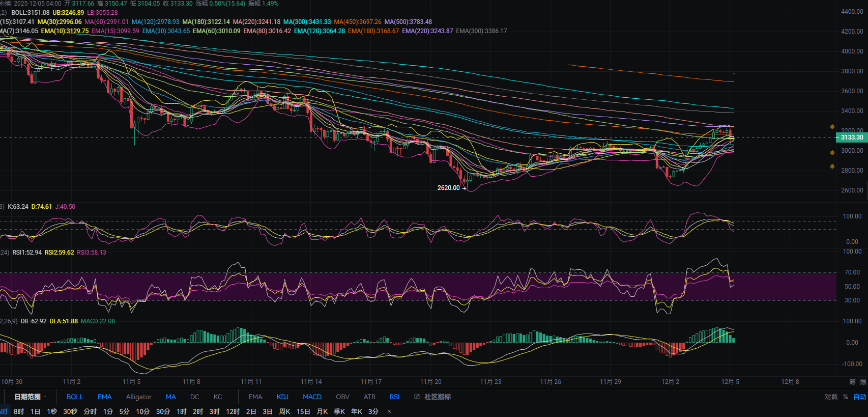Click the top price alert bell icon
Image resolution: width=868 pixels, height=417 pixels.
tap(832, 127)
